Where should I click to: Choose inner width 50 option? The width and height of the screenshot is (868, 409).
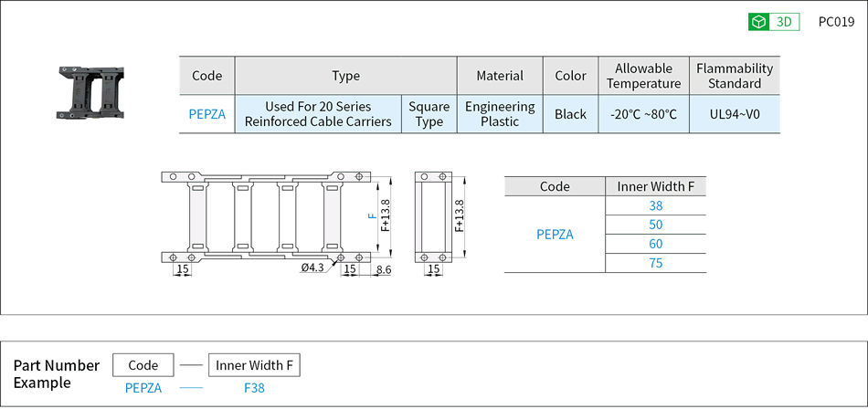point(655,225)
